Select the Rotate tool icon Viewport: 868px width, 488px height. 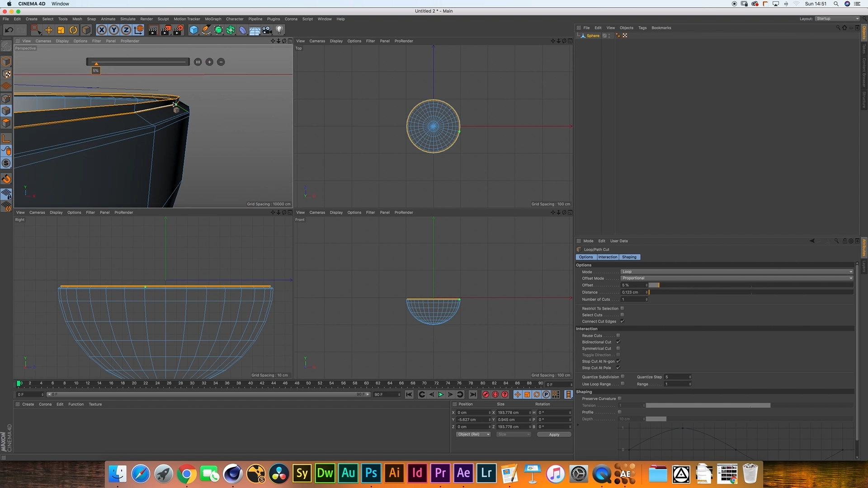click(73, 30)
